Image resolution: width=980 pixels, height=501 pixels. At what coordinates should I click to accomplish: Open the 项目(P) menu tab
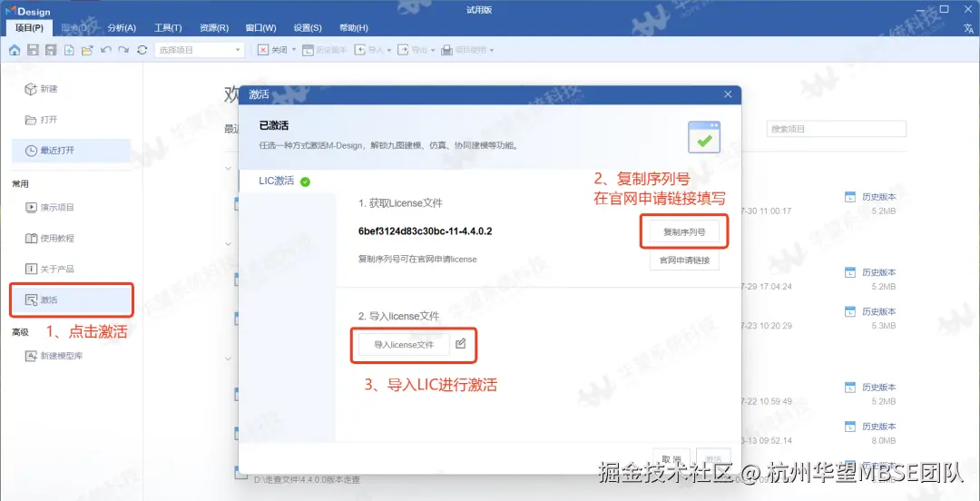pyautogui.click(x=29, y=27)
